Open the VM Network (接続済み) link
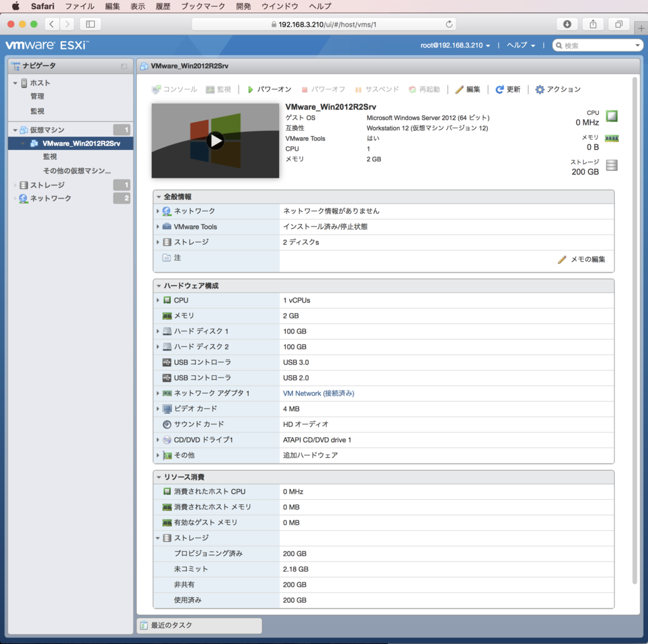 pyautogui.click(x=319, y=393)
